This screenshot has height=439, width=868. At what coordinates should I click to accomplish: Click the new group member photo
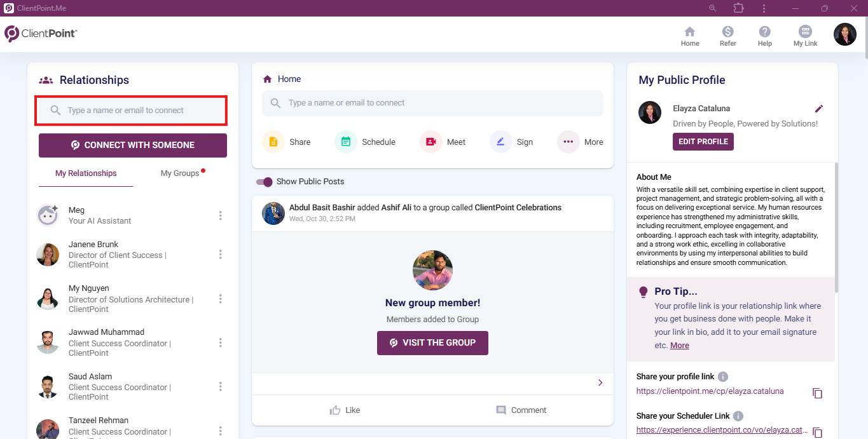432,270
